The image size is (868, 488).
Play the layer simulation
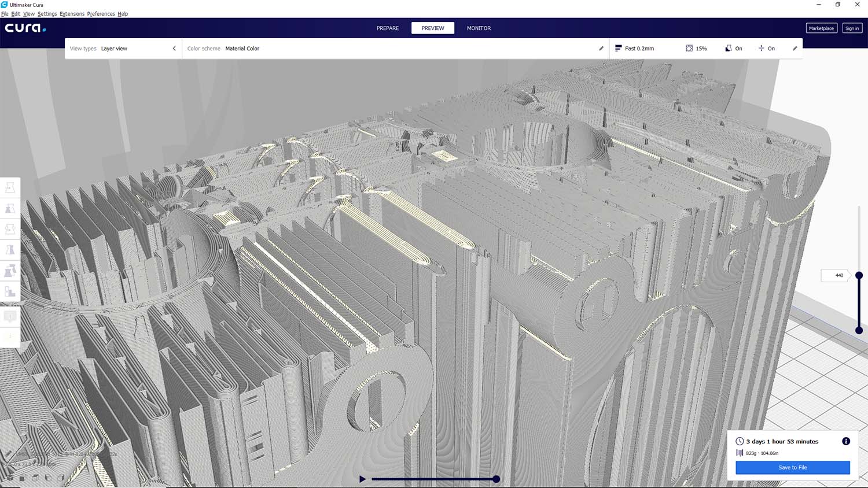[362, 479]
